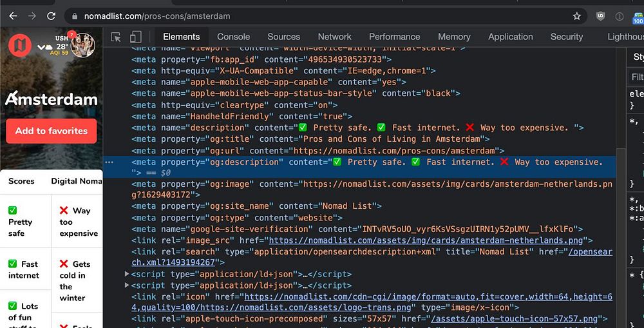Toggle the device toolbar icon

click(x=135, y=37)
